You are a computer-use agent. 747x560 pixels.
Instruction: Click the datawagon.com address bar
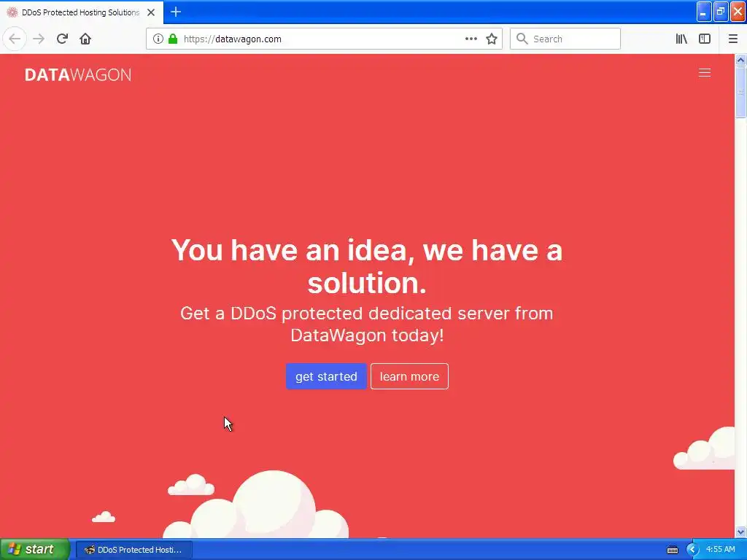click(324, 39)
